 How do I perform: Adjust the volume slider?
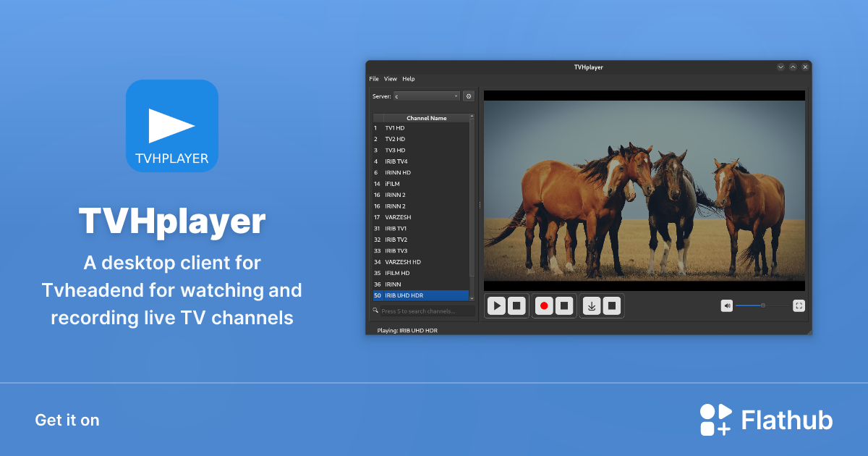click(x=762, y=305)
